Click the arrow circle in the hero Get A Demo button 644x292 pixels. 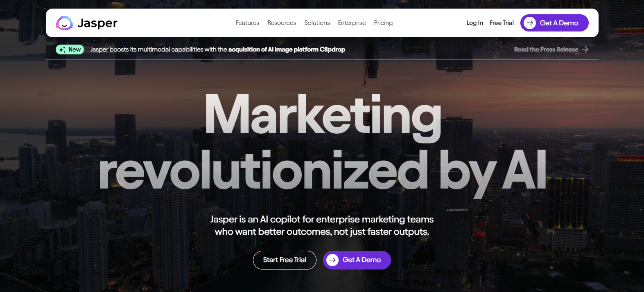[x=332, y=260]
